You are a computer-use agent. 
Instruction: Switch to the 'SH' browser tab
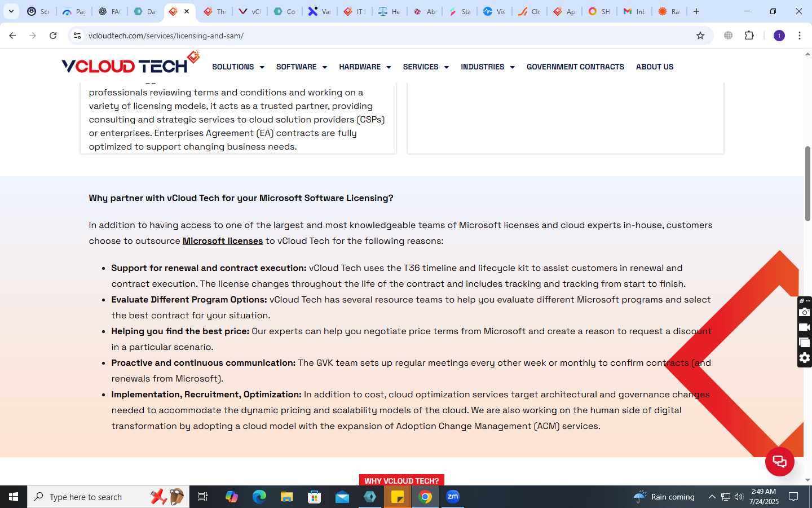coord(599,11)
